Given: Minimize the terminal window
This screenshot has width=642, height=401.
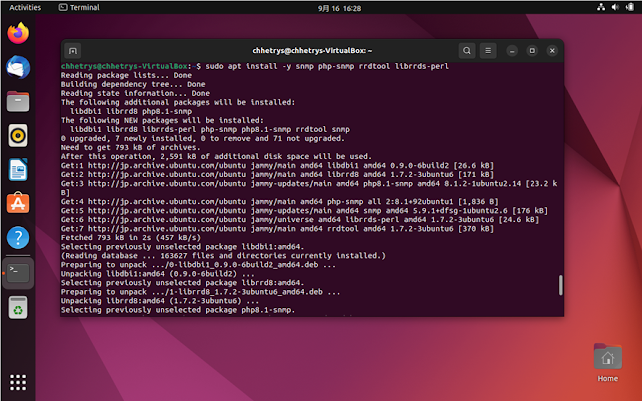Looking at the screenshot, I should click(x=512, y=51).
